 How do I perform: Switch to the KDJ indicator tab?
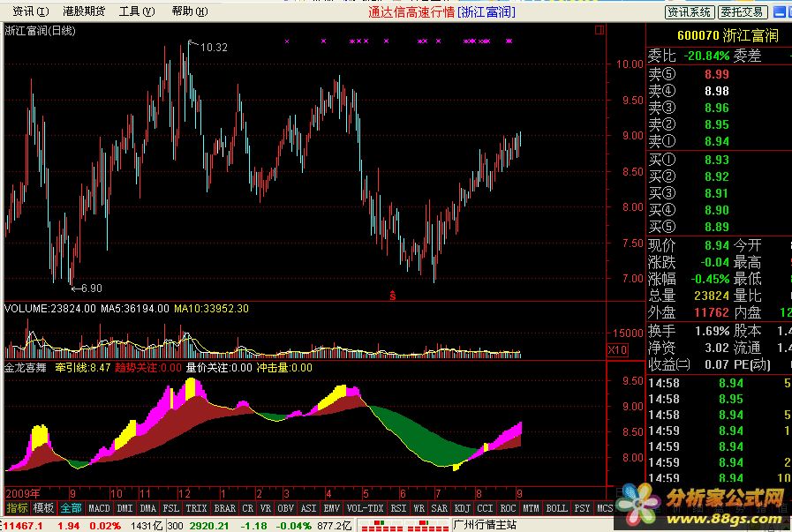(x=462, y=508)
